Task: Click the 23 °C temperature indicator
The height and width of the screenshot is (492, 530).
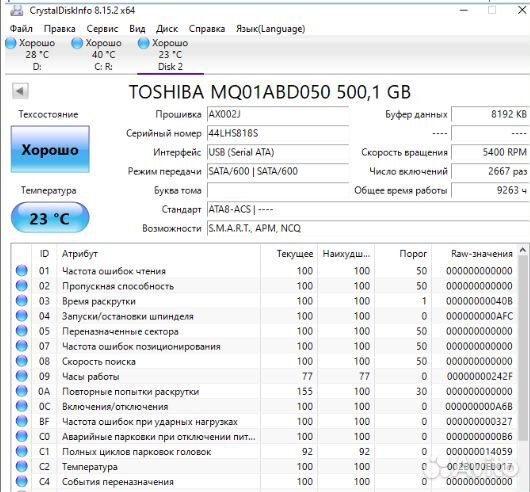Action: click(50, 218)
